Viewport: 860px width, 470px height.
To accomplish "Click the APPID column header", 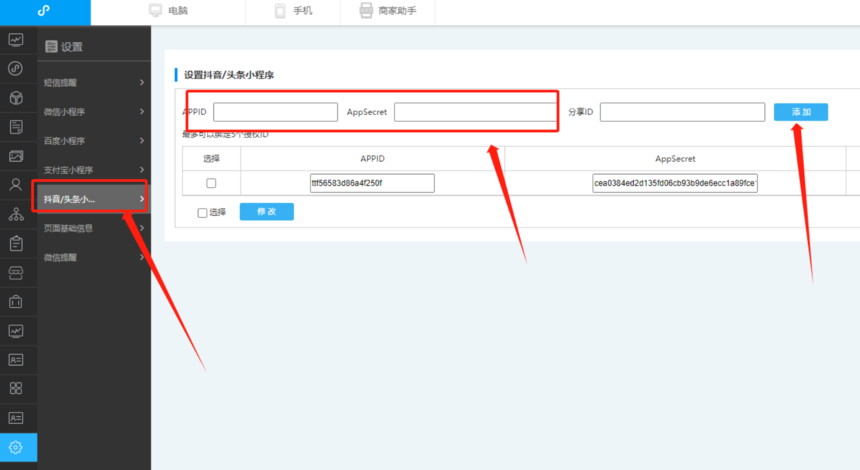I will pyautogui.click(x=372, y=158).
